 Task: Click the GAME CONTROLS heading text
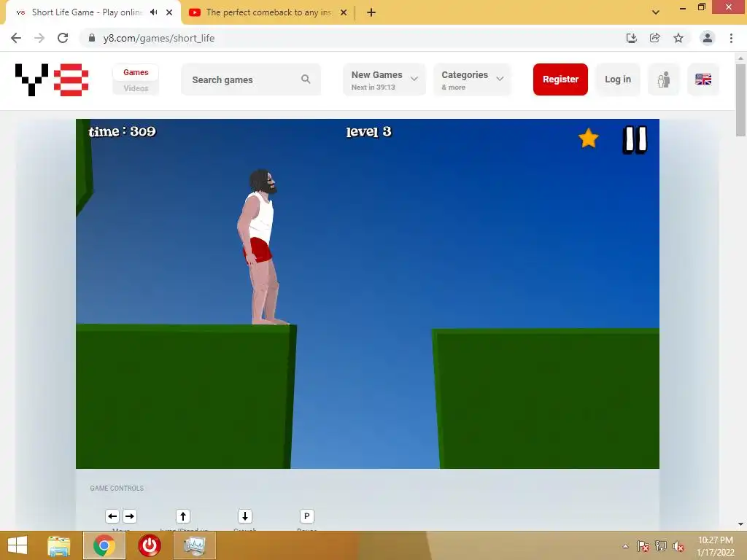[x=117, y=488]
